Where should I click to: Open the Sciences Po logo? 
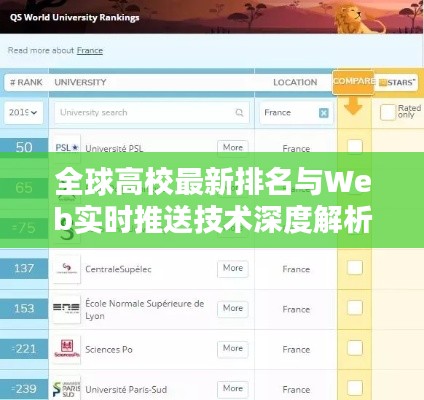[67, 349]
